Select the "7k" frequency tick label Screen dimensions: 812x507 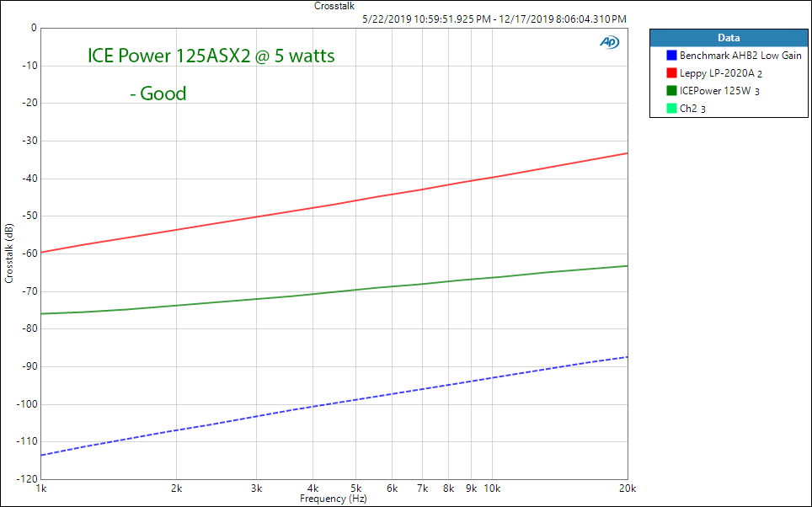coord(423,488)
